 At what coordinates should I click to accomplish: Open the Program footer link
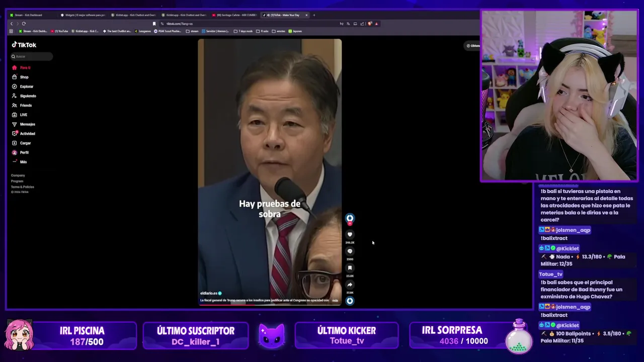[17, 181]
